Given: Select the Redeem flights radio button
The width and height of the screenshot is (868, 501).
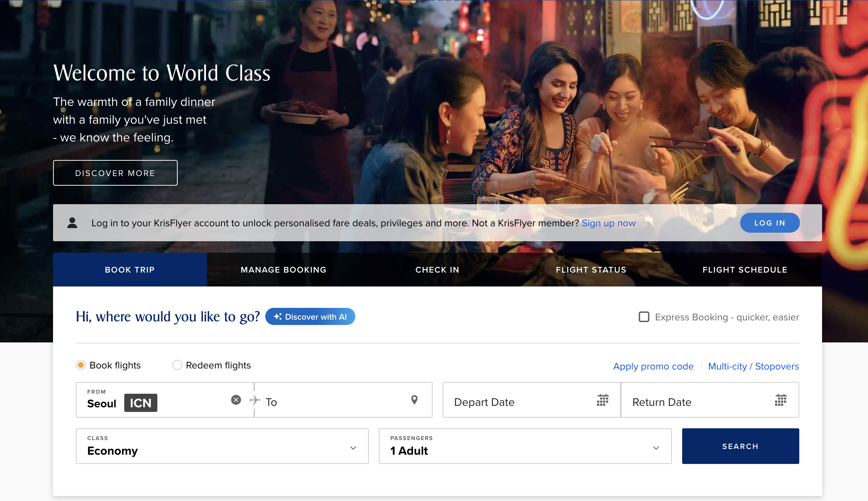Looking at the screenshot, I should [x=177, y=365].
